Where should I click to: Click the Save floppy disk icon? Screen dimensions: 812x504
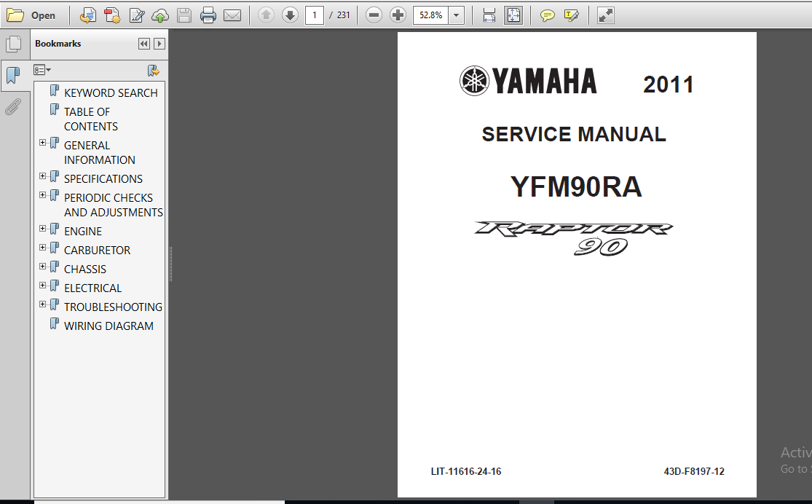click(x=184, y=15)
